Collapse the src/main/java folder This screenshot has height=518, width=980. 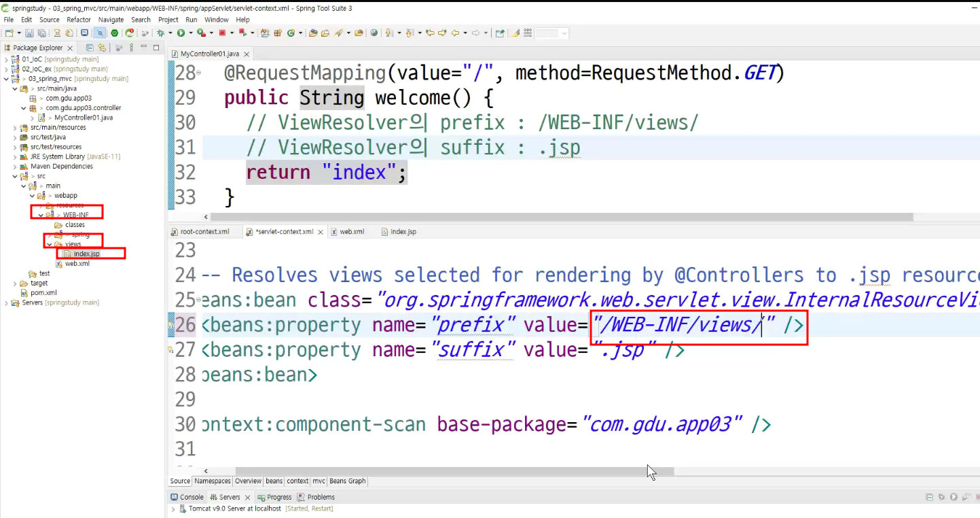click(14, 88)
